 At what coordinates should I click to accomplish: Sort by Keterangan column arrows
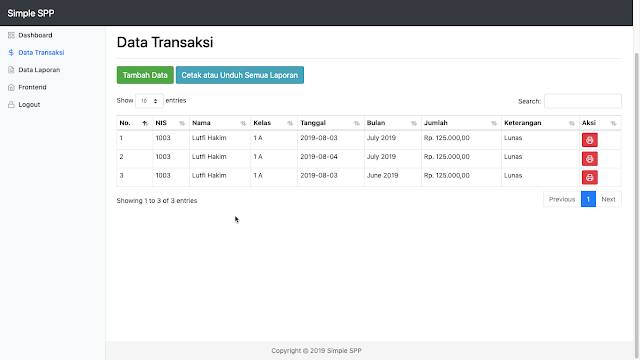(571, 123)
